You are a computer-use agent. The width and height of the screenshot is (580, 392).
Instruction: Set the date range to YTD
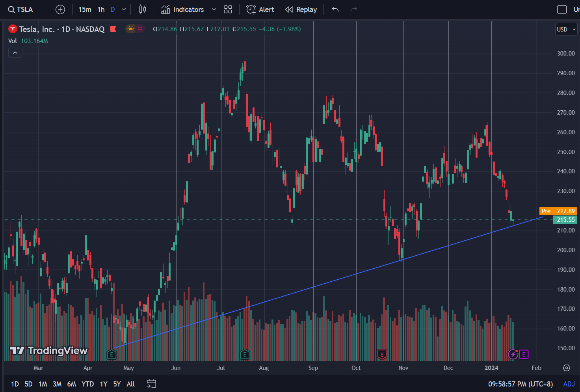(x=87, y=384)
